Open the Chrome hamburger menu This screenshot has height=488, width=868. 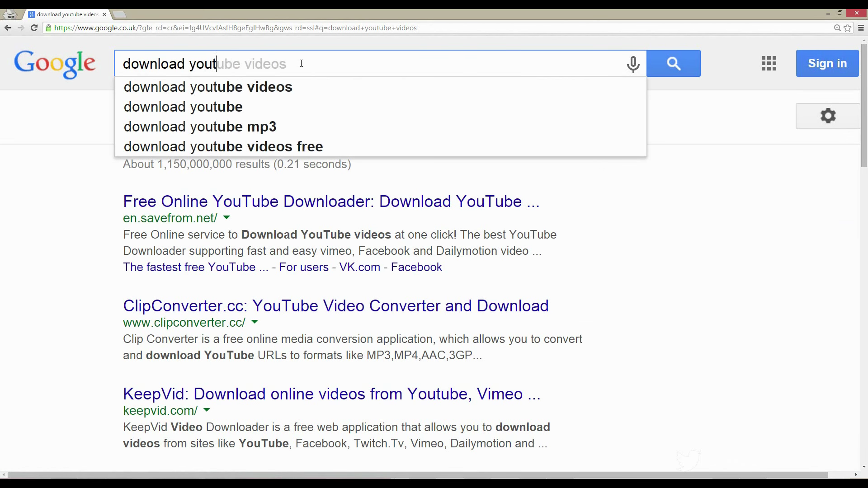pos(861,28)
